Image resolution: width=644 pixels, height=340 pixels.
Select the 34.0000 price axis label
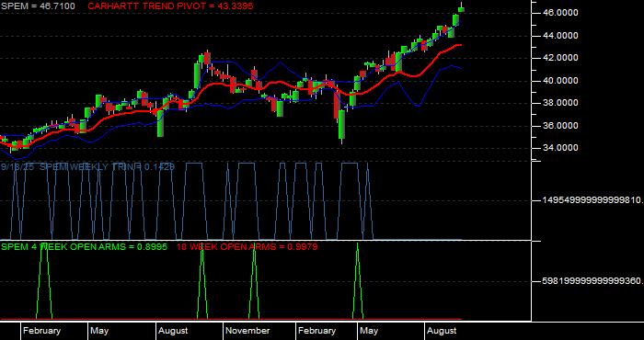560,148
